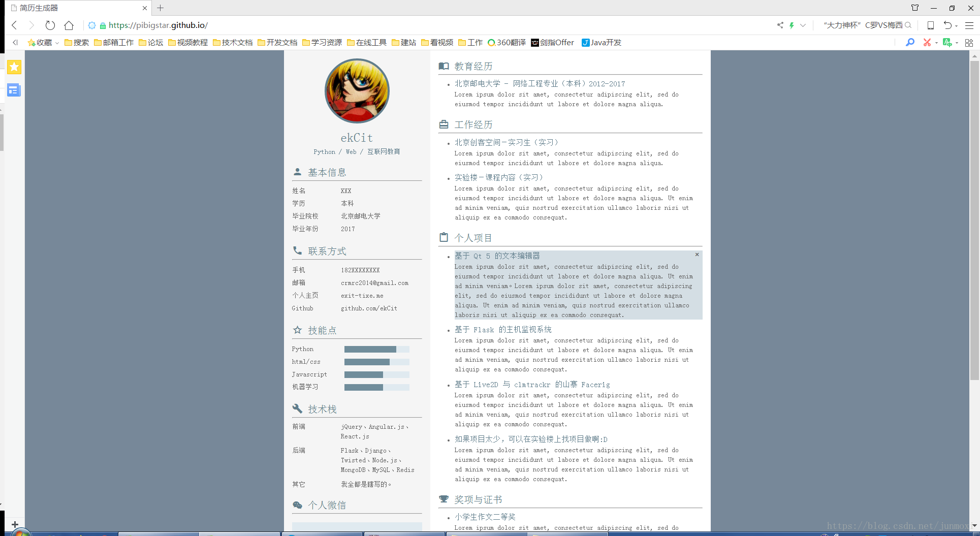Viewport: 980px width, 536px height.
Task: Click the green lightning speed-mode icon
Action: 792,25
